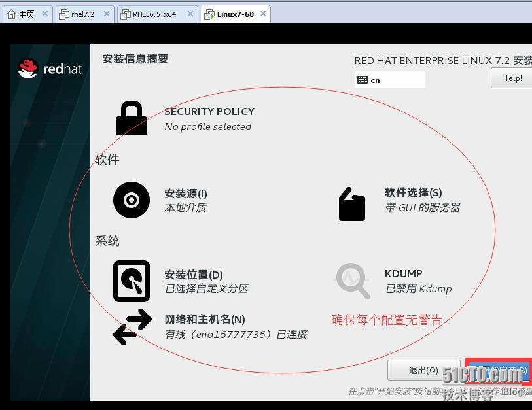The image size is (532, 410).
Task: Open the Security Policy lock icon
Action: [x=132, y=118]
